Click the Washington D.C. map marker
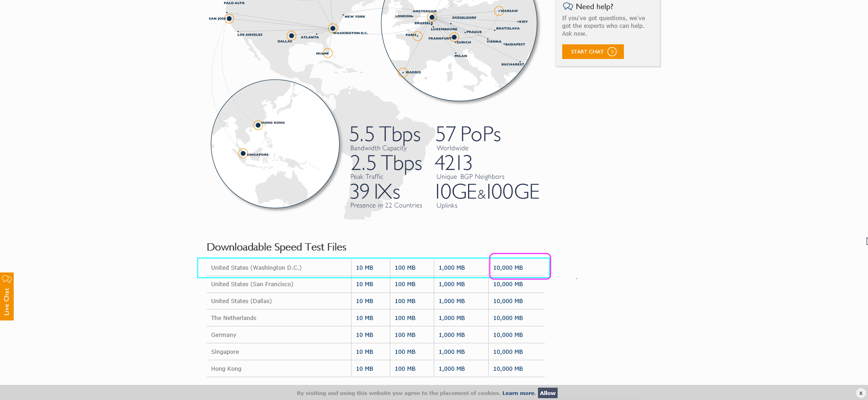868x400 pixels. [333, 28]
